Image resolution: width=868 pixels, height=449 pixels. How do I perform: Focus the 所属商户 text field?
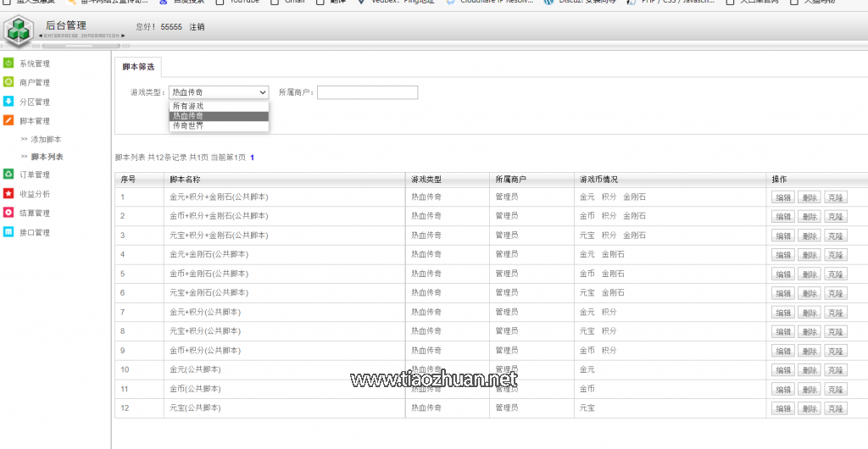pyautogui.click(x=367, y=92)
